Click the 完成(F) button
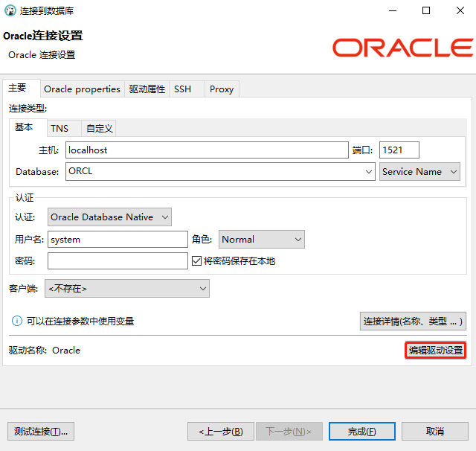 pos(362,431)
